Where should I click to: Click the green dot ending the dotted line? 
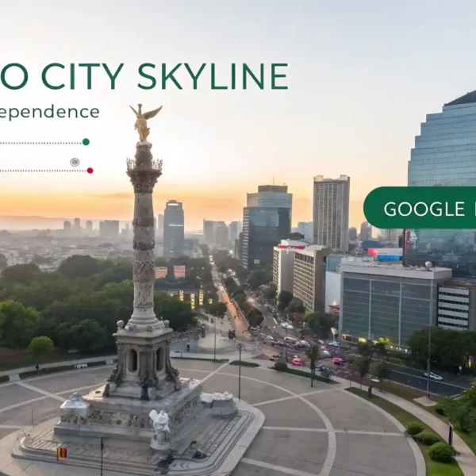[x=86, y=142]
